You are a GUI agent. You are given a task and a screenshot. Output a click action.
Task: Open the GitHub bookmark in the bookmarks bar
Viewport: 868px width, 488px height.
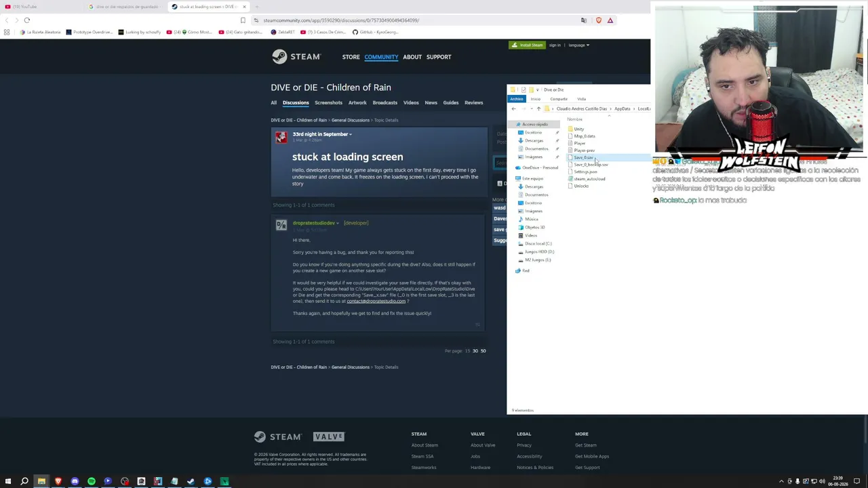(x=374, y=32)
